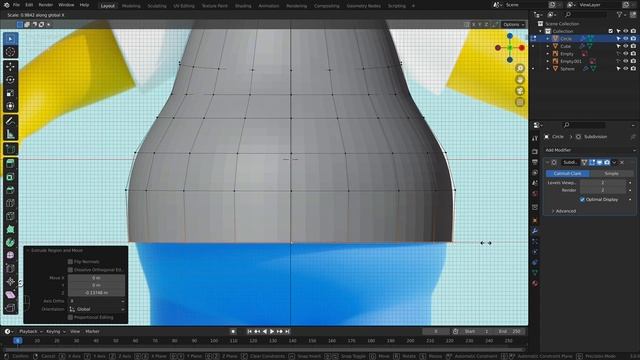
Task: Open the Tool properties tab icon
Action: click(535, 139)
